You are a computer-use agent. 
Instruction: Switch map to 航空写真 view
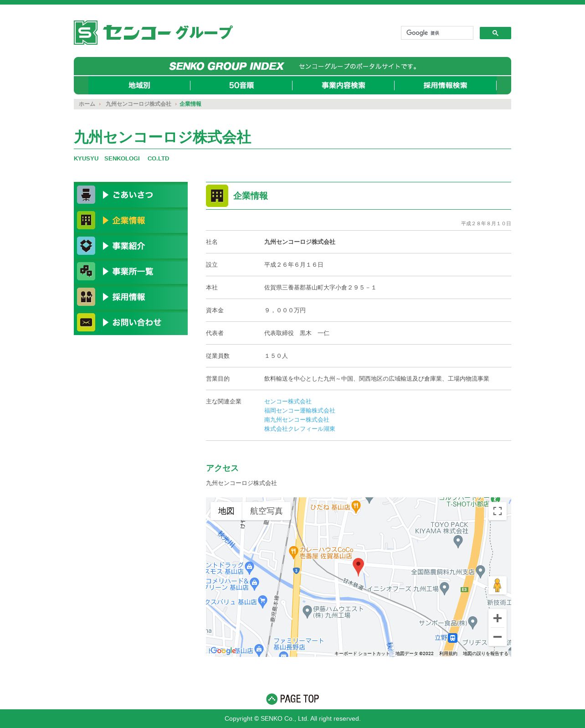tap(267, 511)
